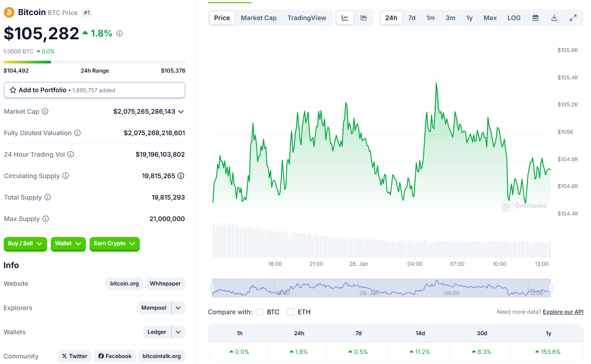591x364 pixels.
Task: Open Fully Diluted Valuation info icon
Action: (78, 133)
